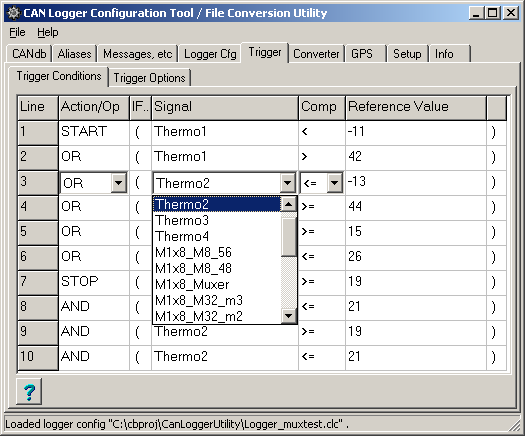Click the reference value 42
The height and width of the screenshot is (436, 525).
[x=416, y=158]
